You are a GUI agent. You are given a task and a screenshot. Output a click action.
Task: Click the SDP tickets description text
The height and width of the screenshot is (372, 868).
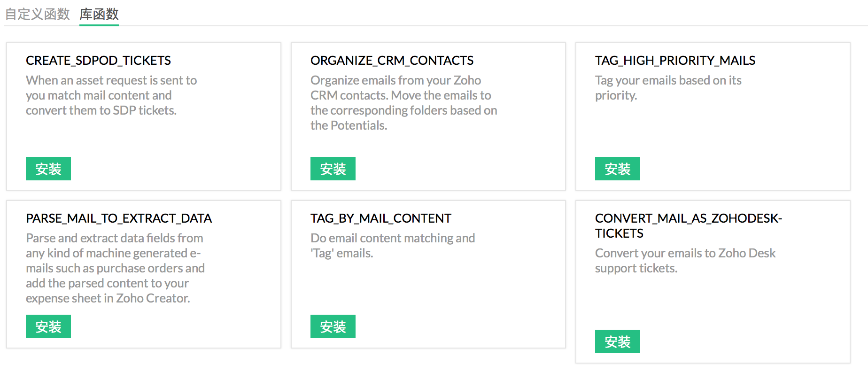111,95
